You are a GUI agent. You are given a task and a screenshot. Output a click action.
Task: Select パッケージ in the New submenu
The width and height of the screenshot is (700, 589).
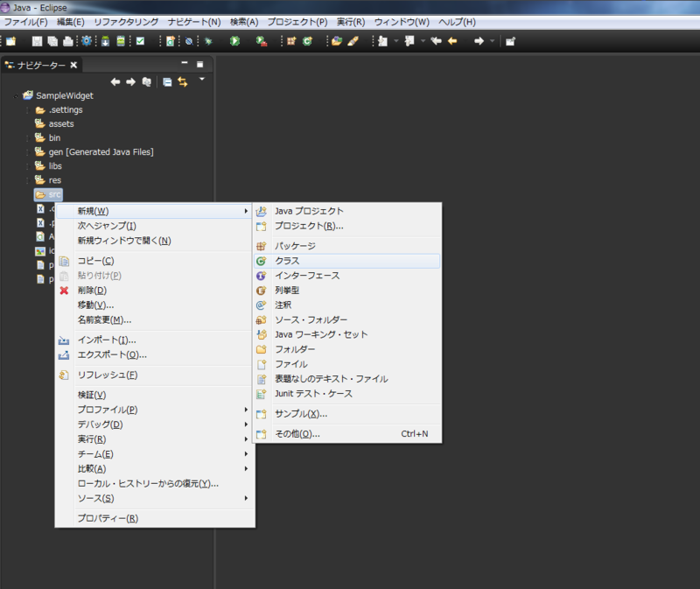pyautogui.click(x=346, y=246)
